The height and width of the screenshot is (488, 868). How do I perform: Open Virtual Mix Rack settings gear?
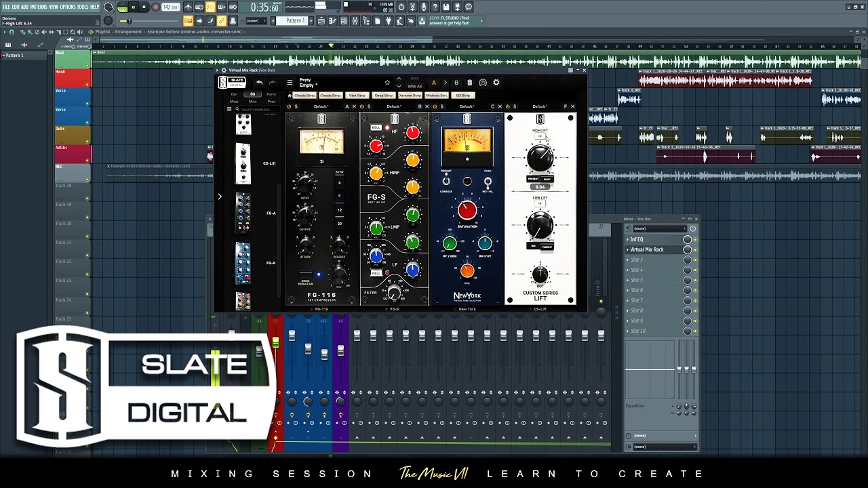pos(496,83)
